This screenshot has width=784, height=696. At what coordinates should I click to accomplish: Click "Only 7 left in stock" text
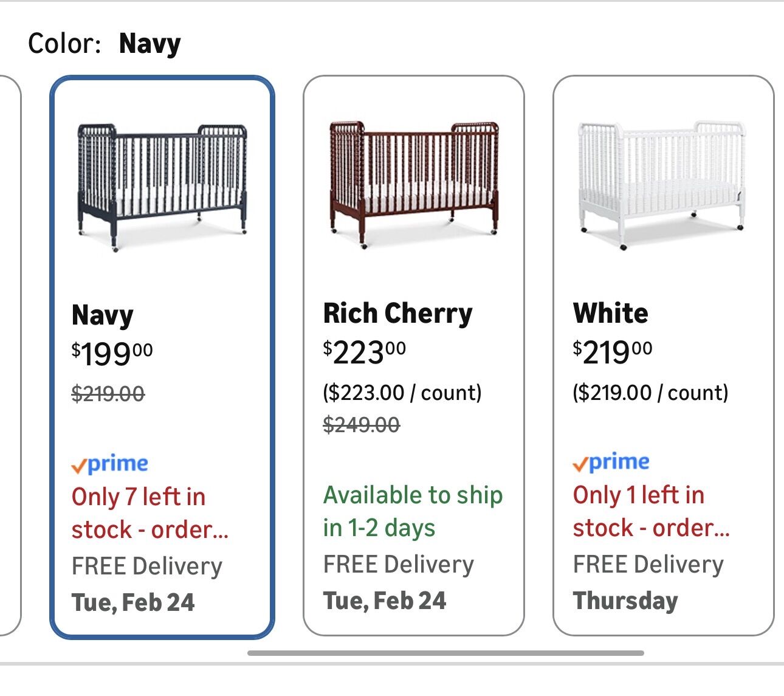coord(150,513)
